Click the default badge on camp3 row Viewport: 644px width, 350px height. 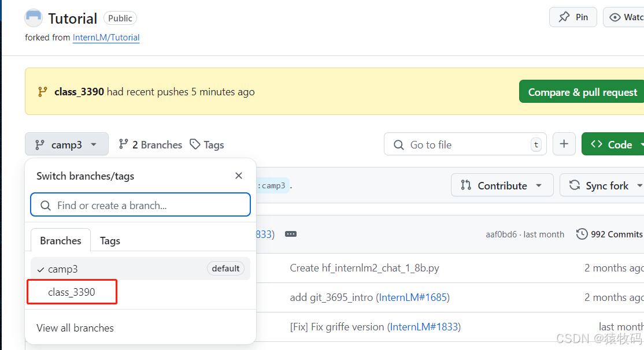[225, 269]
